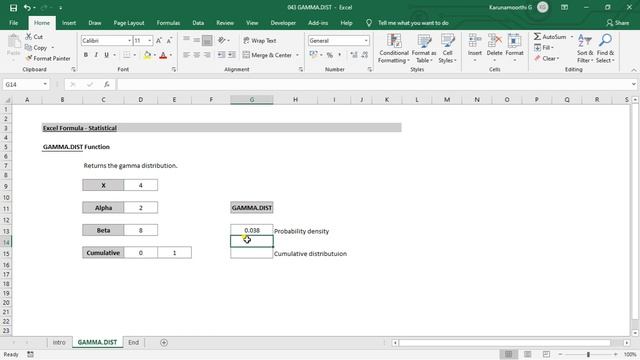Expand the Name Box dropdown arrow
Image resolution: width=640 pixels, height=360 pixels.
(x=45, y=84)
